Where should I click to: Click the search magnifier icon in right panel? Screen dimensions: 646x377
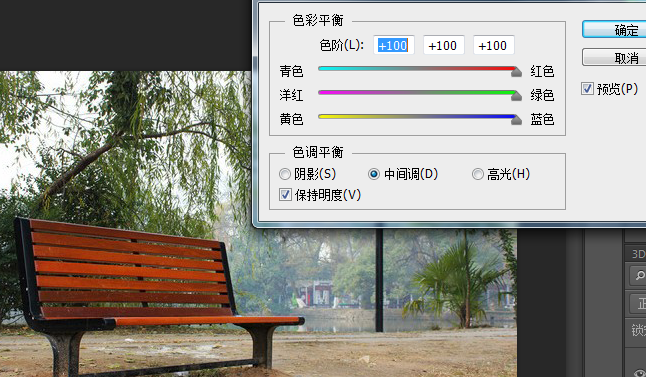tap(639, 275)
